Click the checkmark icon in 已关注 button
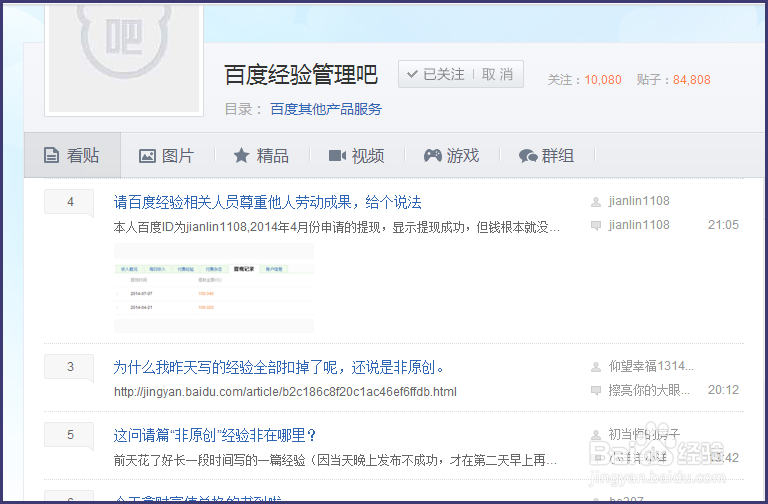768x504 pixels. coord(412,74)
